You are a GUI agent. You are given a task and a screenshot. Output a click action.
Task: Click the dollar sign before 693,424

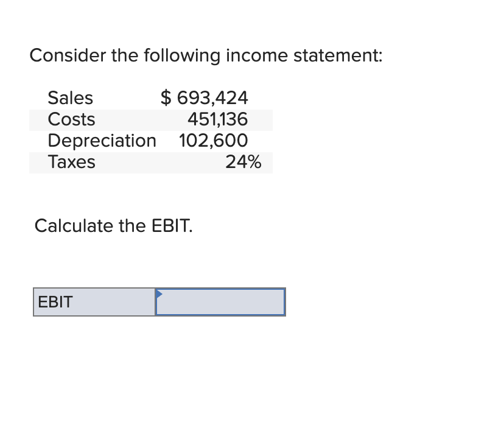coord(166,98)
